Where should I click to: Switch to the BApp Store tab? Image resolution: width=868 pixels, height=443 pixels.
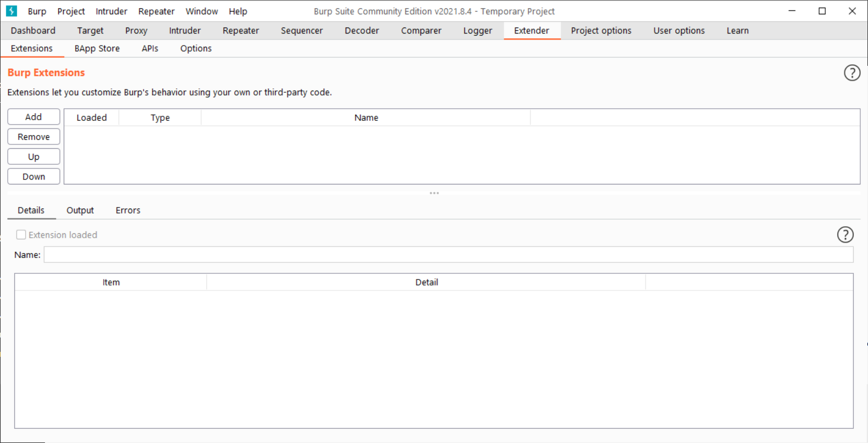[x=97, y=48]
